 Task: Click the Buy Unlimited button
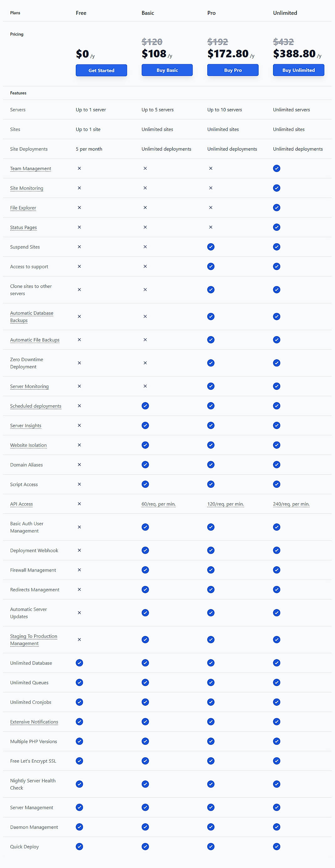(298, 70)
